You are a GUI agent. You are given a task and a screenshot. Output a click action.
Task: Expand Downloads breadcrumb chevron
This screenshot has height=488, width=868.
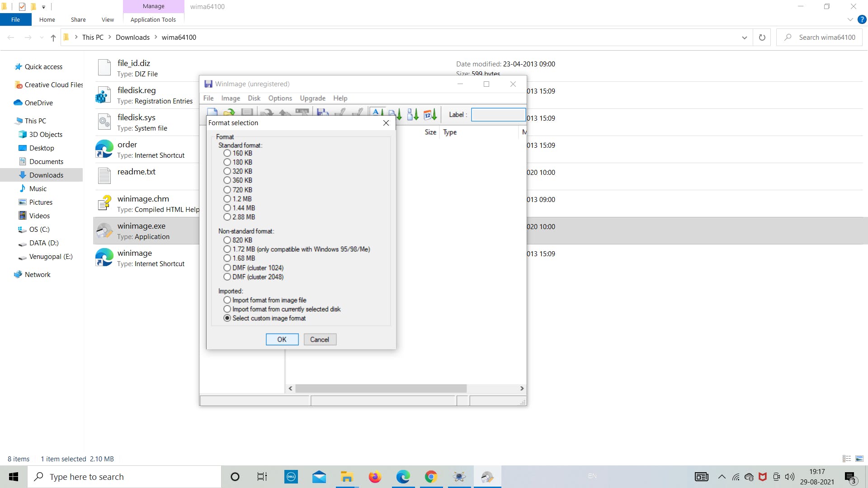[156, 37]
